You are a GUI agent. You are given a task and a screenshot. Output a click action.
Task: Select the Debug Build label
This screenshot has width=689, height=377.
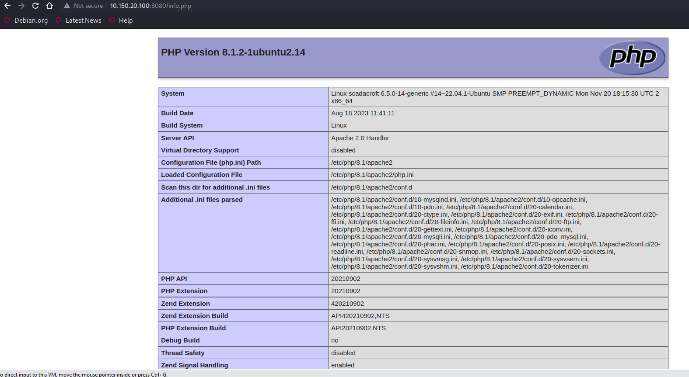180,340
